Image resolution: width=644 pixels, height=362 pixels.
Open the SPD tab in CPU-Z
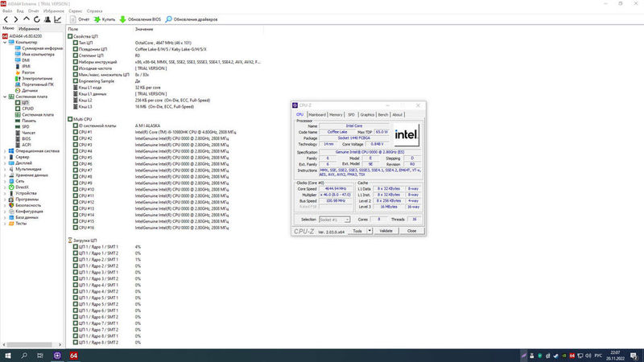(351, 115)
